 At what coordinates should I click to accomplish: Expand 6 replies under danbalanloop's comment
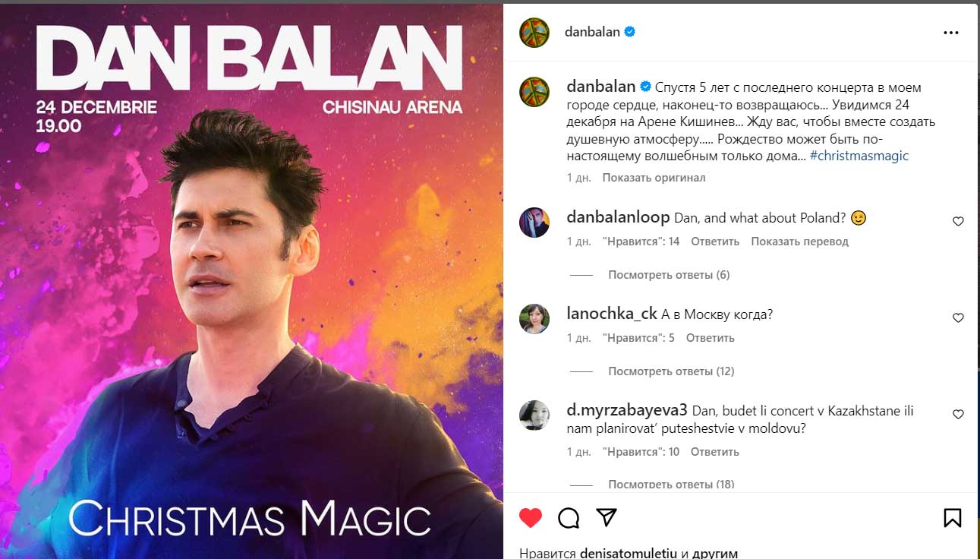[669, 275]
